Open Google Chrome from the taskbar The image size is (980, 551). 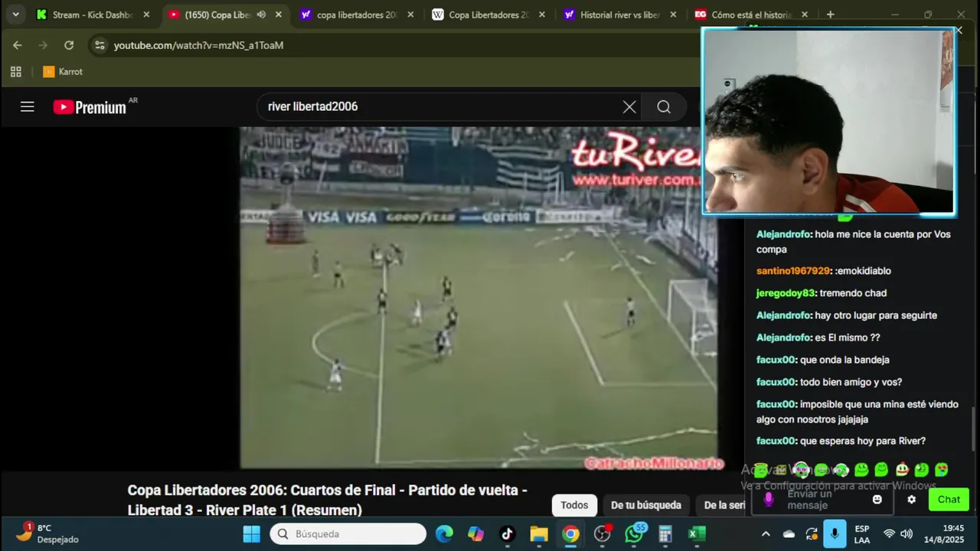[x=570, y=534]
